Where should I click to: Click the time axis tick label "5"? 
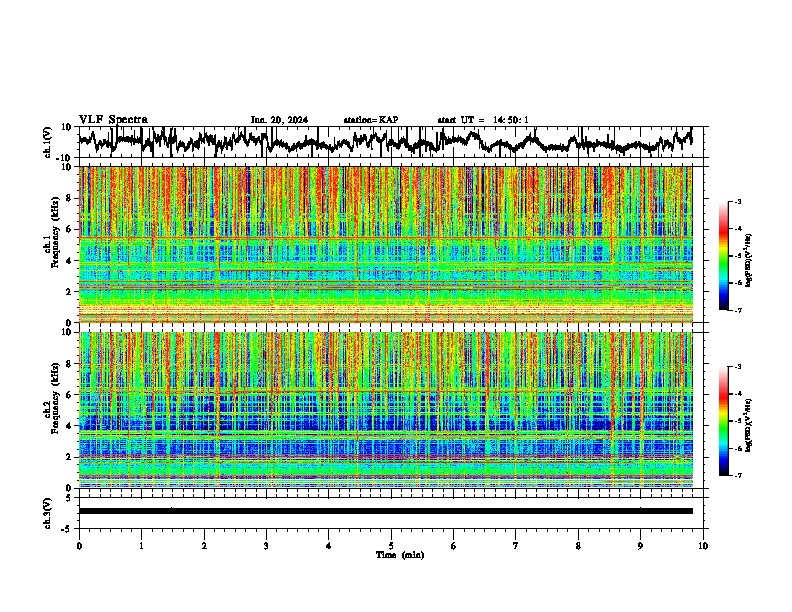(x=391, y=546)
